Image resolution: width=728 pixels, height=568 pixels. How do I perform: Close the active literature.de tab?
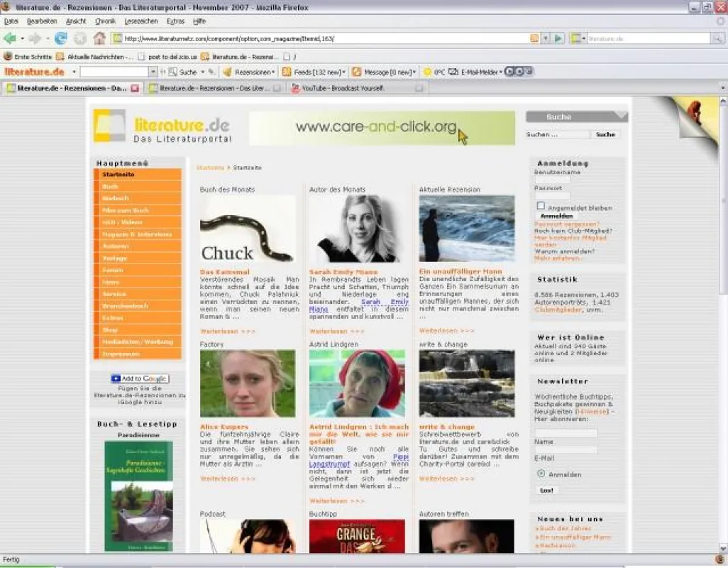click(x=135, y=88)
